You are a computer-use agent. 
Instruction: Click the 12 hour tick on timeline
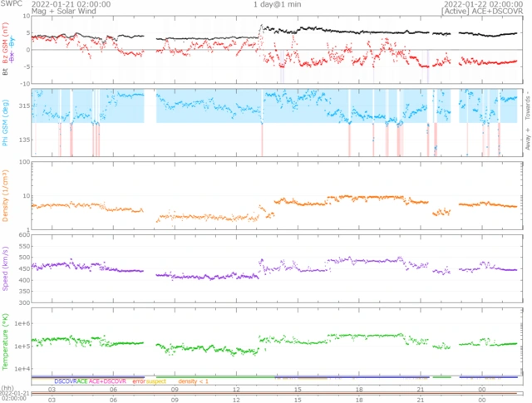pos(236,389)
